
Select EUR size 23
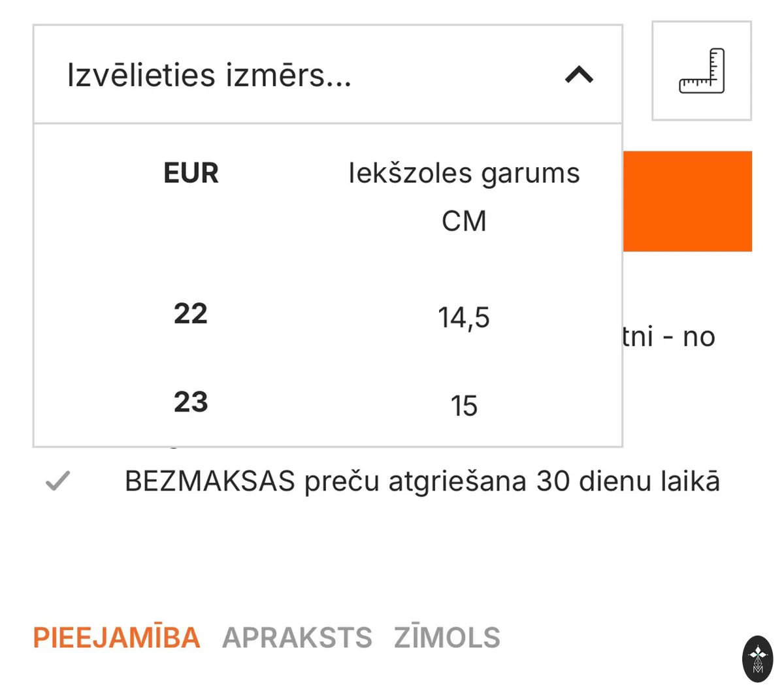click(190, 402)
